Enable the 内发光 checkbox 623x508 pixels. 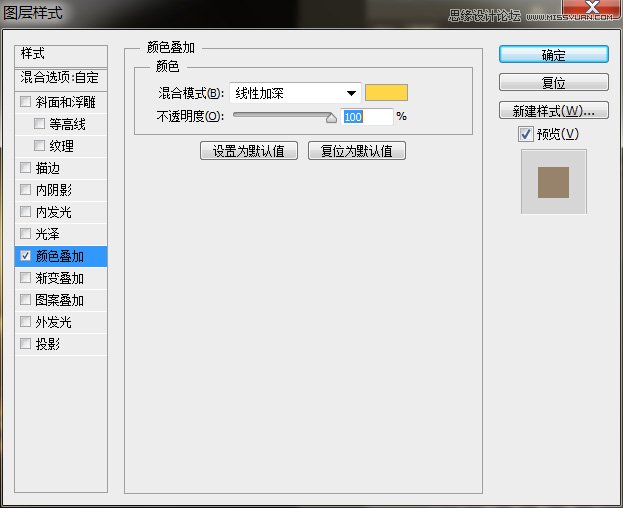click(25, 211)
